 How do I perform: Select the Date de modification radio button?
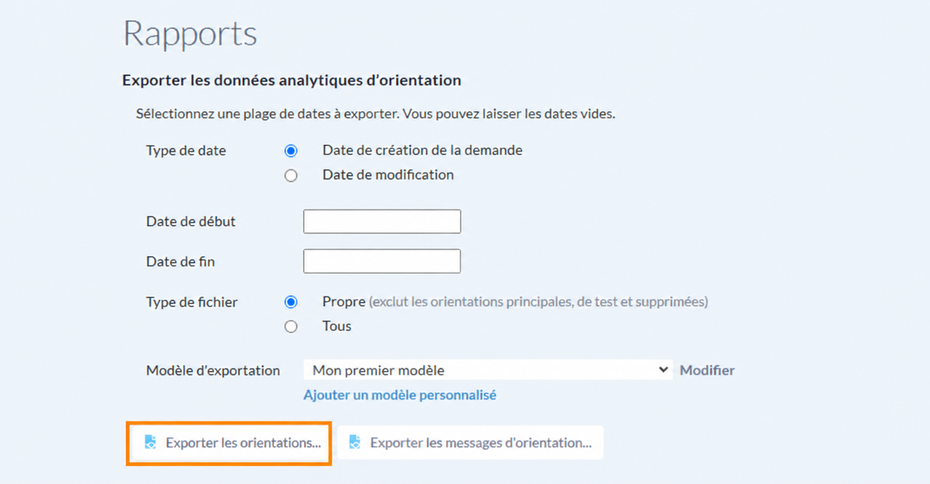291,176
